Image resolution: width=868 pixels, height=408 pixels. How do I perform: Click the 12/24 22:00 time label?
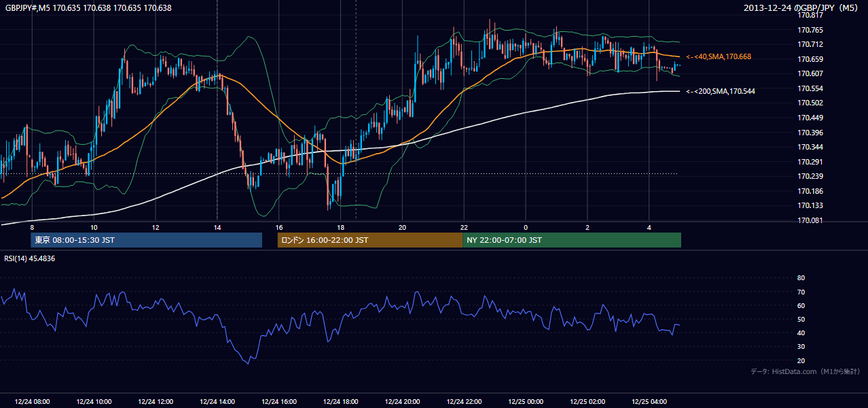pos(465,402)
